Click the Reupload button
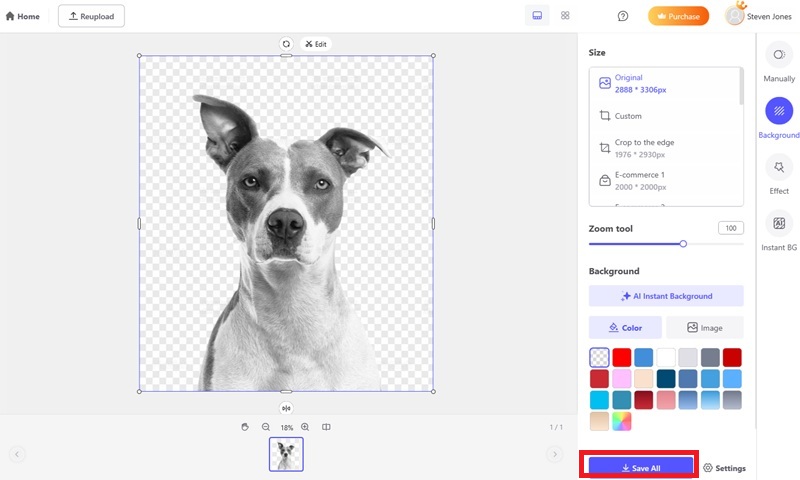800x480 pixels. [91, 16]
